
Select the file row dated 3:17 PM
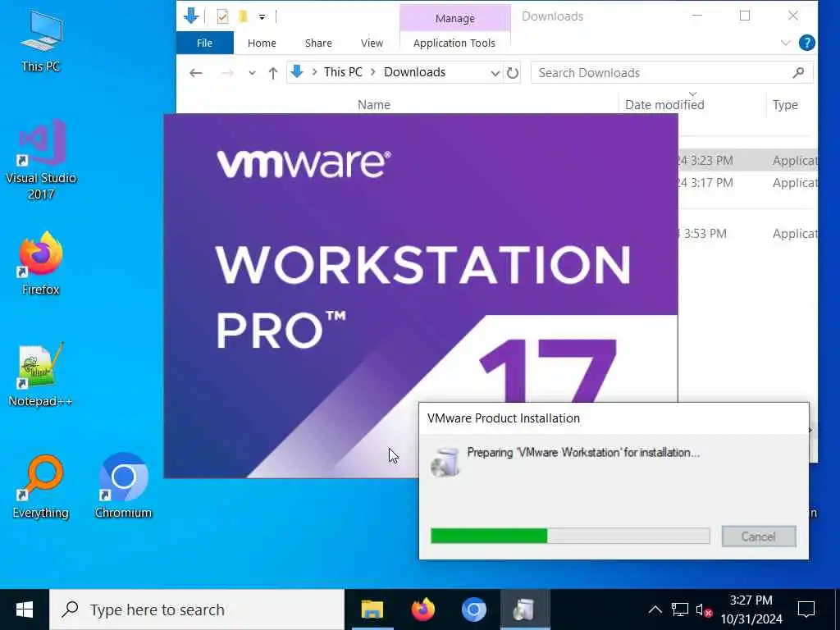coord(747,183)
